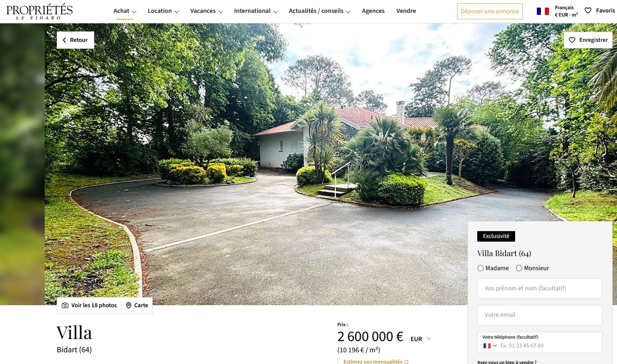Click Déposer une annonce button
This screenshot has width=617, height=364.
(490, 11)
